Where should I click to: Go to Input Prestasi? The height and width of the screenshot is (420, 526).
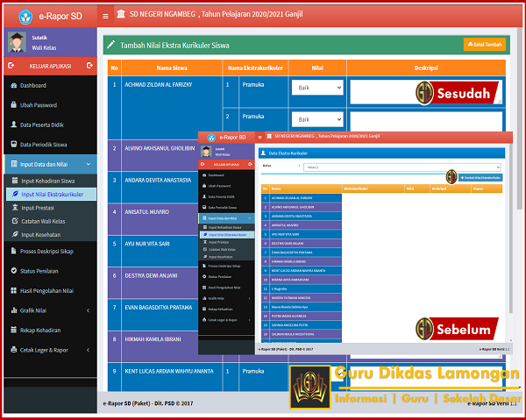pos(51,208)
